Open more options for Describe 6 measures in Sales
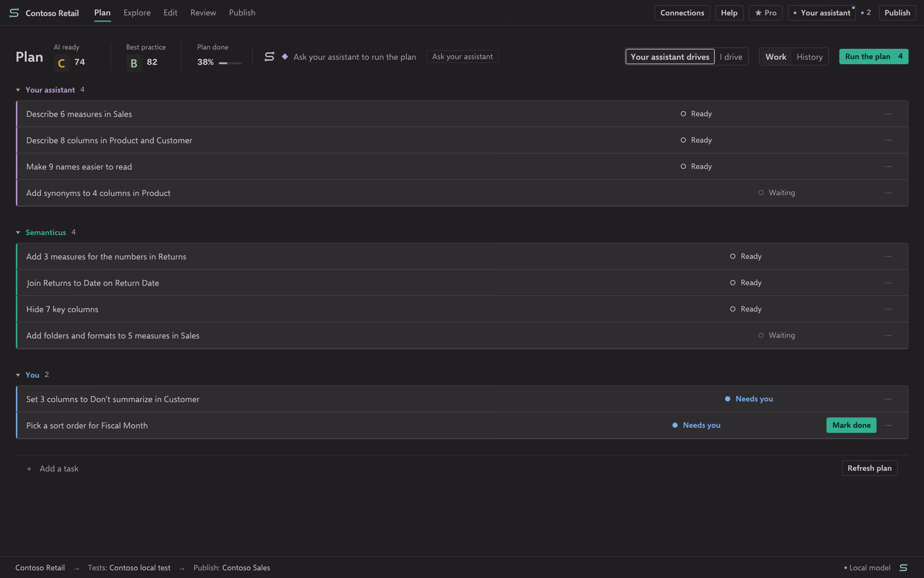Image resolution: width=924 pixels, height=578 pixels. click(888, 114)
